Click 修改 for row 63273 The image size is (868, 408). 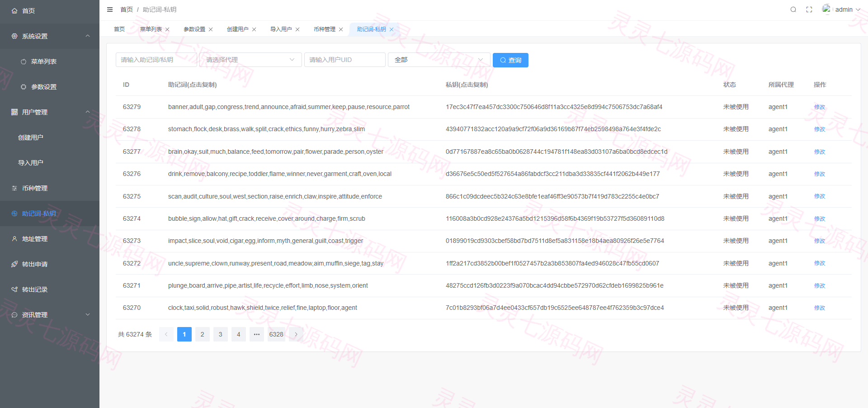820,241
